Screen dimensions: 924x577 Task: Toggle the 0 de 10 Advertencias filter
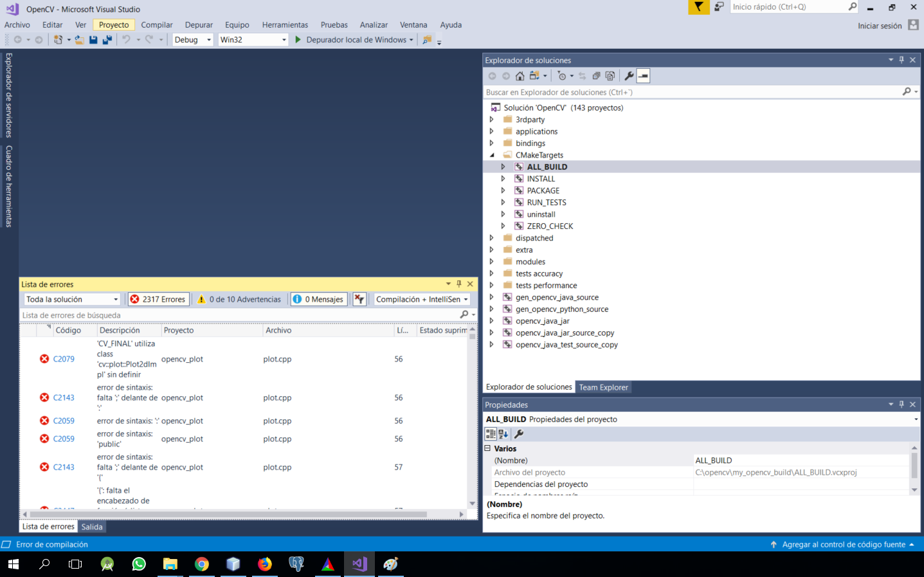[x=239, y=299]
